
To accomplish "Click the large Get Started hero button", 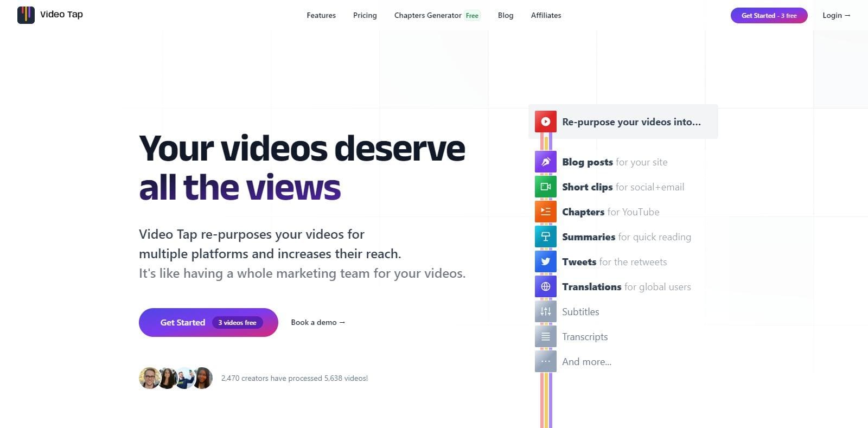I will 208,322.
